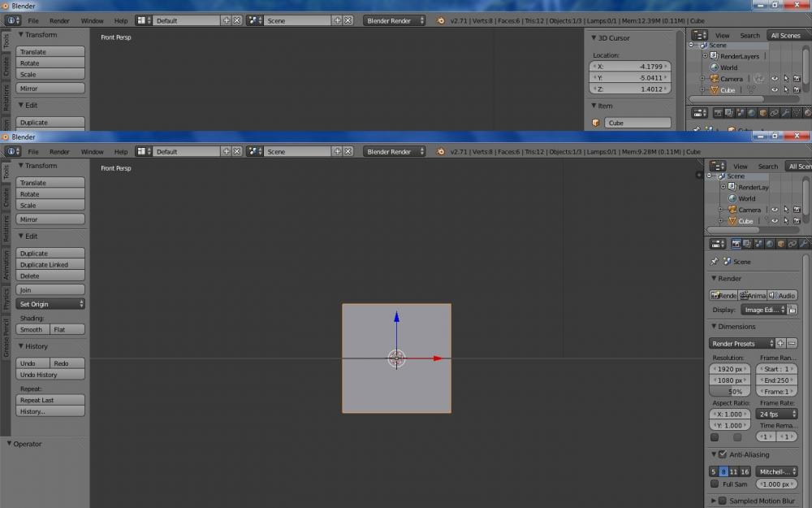Screen dimensions: 812x508
Task: Add new scene in front window
Action: pyautogui.click(x=338, y=151)
